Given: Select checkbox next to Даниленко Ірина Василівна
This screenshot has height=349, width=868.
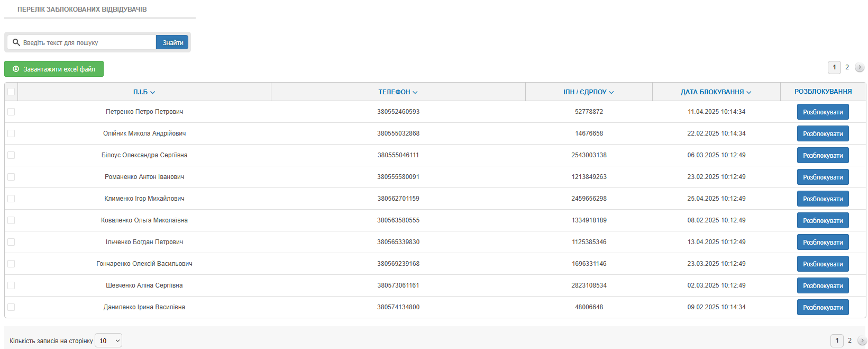Looking at the screenshot, I should pos(11,307).
